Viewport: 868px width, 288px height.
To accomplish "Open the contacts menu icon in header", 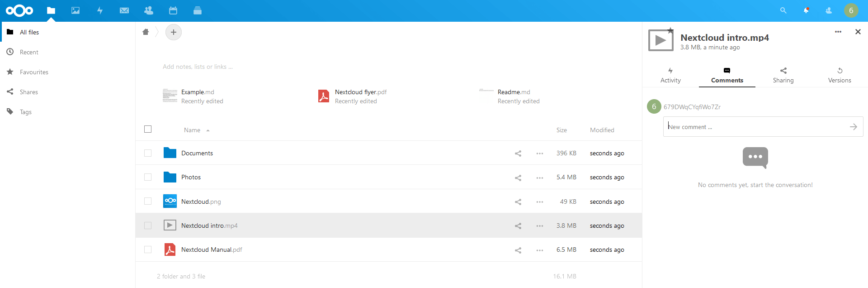I will [x=829, y=10].
